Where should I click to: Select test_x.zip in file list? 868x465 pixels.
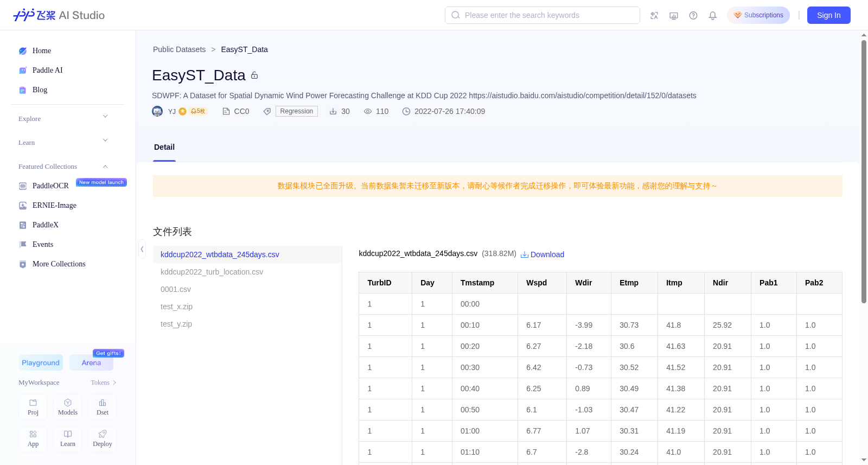point(247,307)
